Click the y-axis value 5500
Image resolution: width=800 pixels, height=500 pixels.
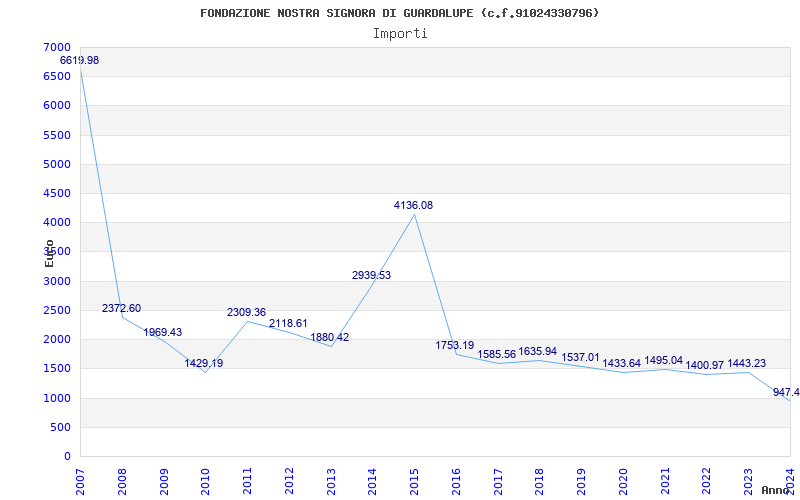(58, 135)
